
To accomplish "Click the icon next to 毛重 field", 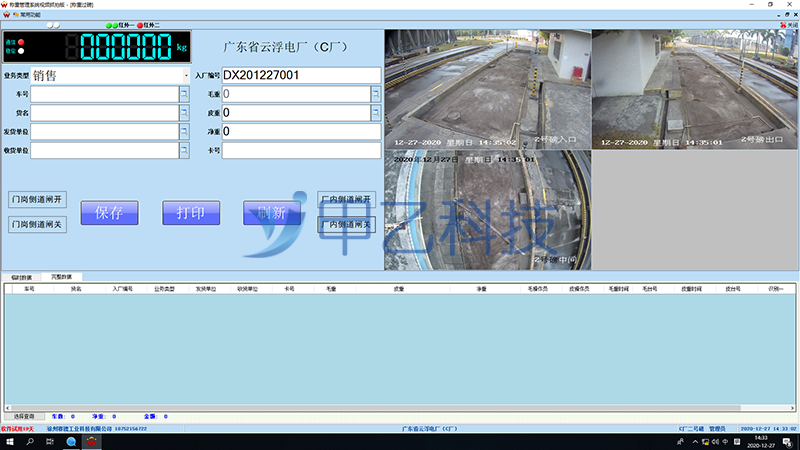I will coord(376,94).
